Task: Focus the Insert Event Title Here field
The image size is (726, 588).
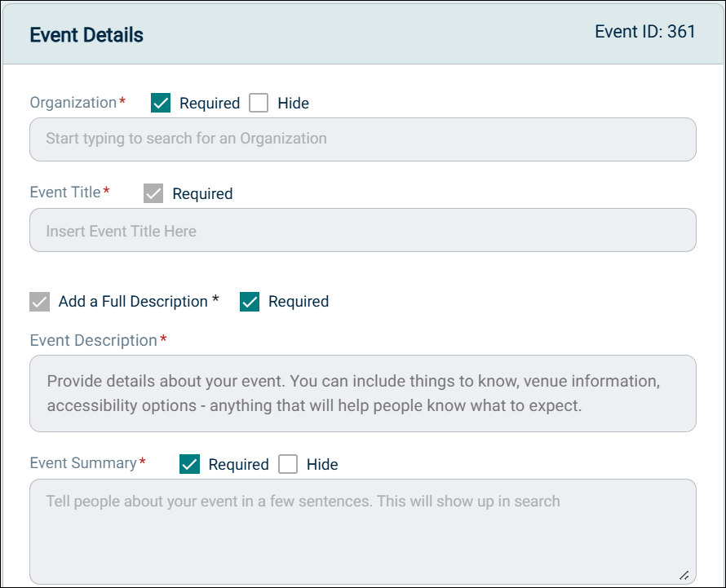Action: tap(362, 231)
